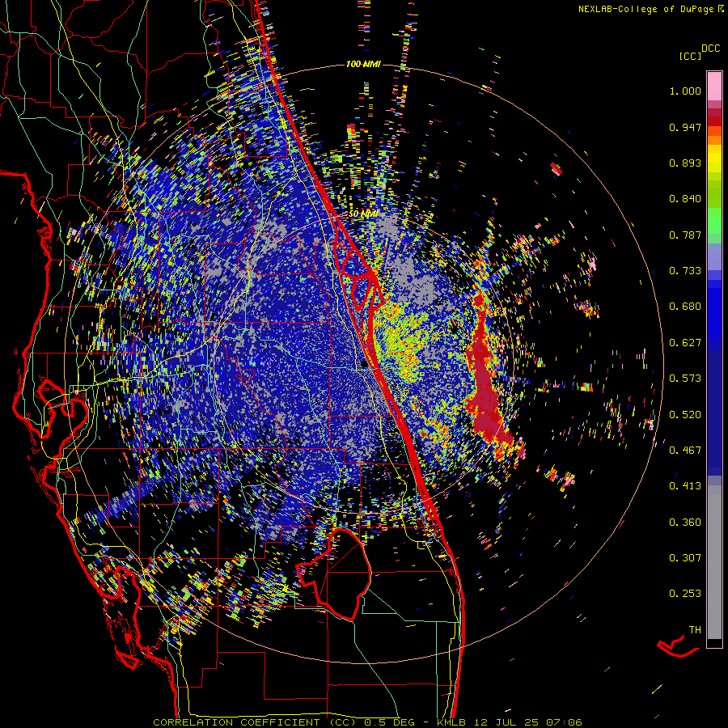728x728 pixels.
Task: Click the black radar site dot at the map center
Action: 363,365
